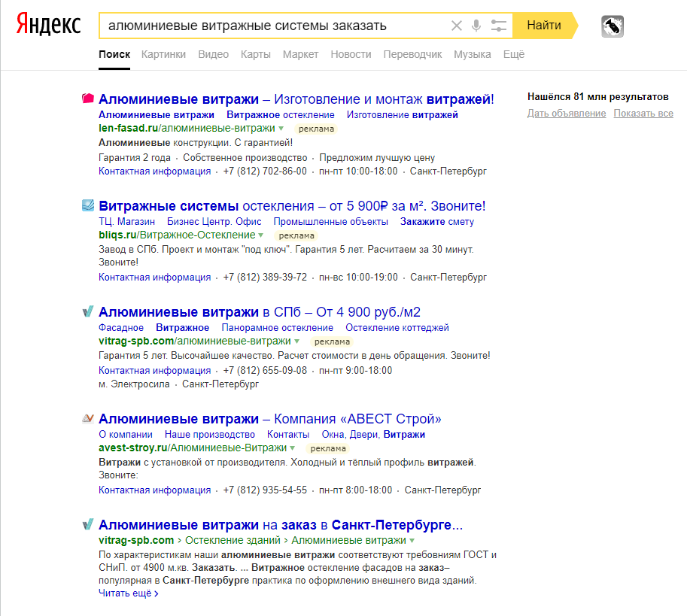Image resolution: width=687 pixels, height=616 pixels.
Task: Expand the vitrag-spb.com ad URL dropdown arrow
Action: pos(297,341)
